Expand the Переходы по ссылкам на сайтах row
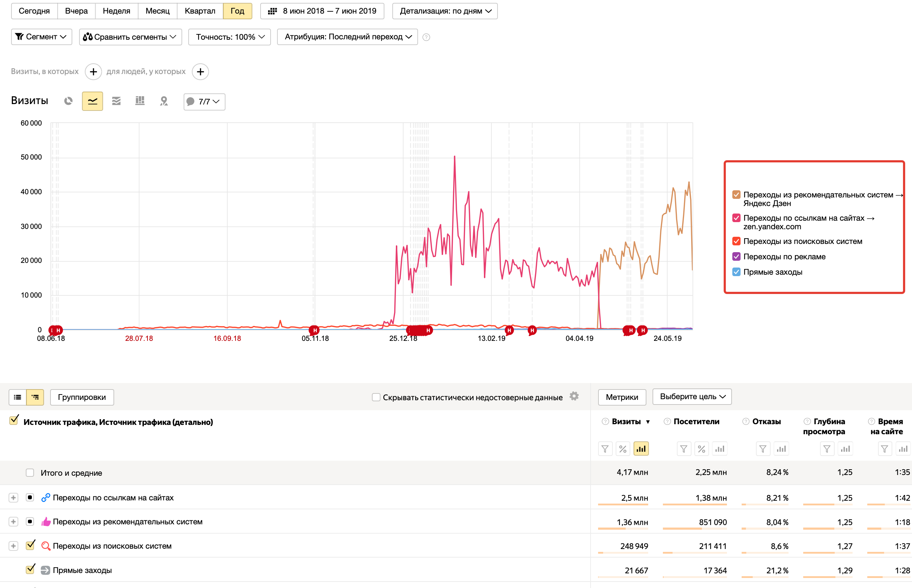The height and width of the screenshot is (588, 912). click(13, 498)
